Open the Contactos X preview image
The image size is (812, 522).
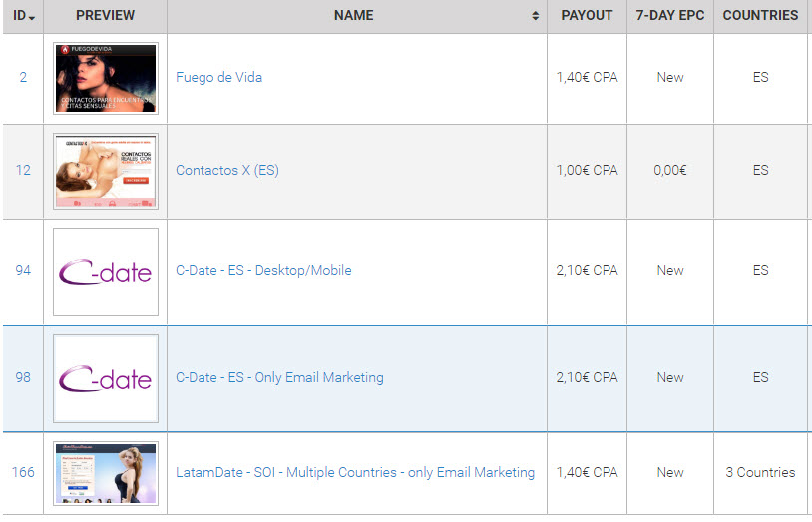pyautogui.click(x=106, y=171)
